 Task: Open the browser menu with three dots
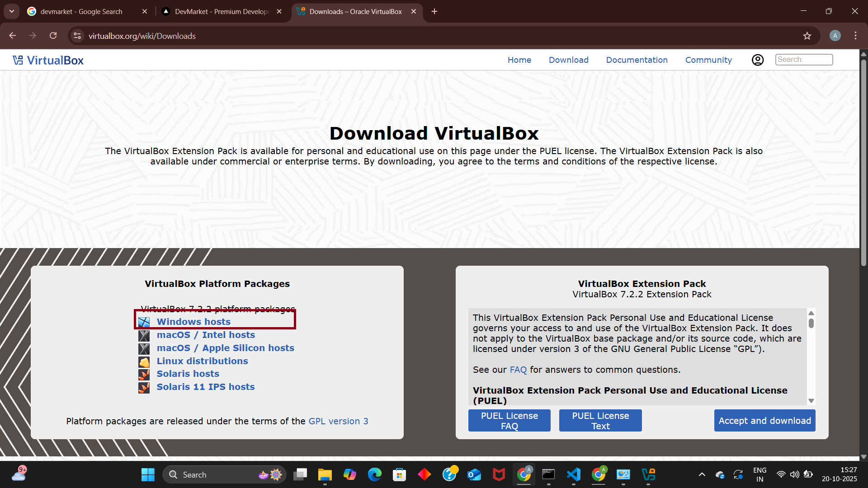pyautogui.click(x=855, y=36)
